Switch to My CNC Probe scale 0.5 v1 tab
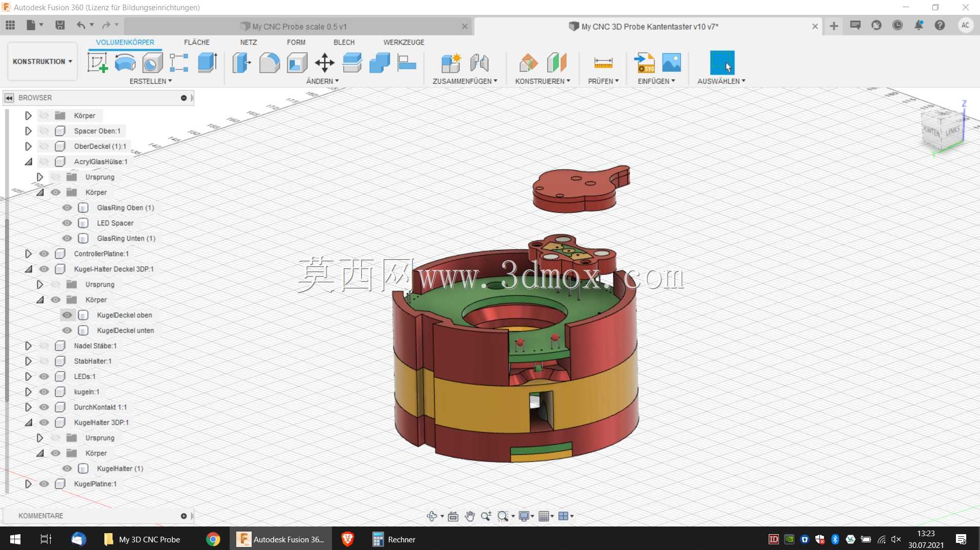This screenshot has width=980, height=550. point(299,27)
